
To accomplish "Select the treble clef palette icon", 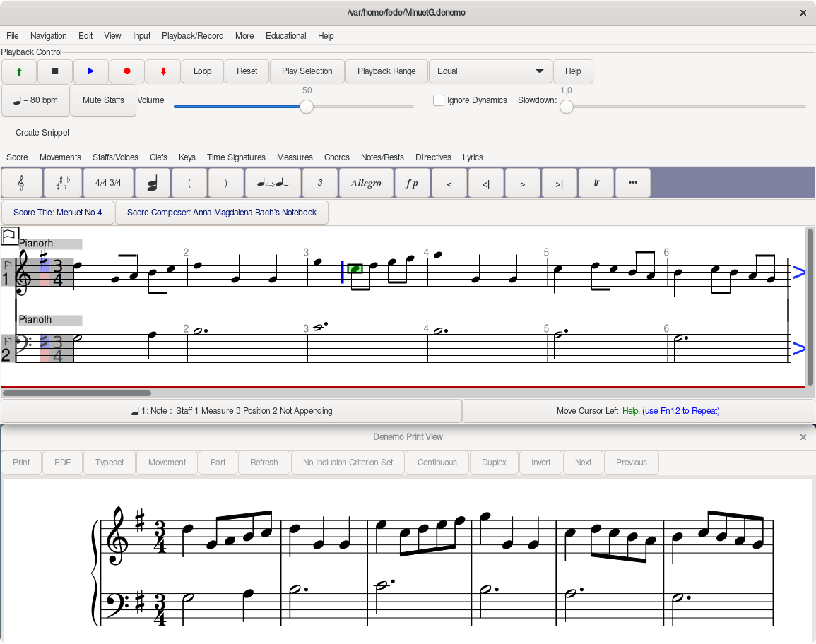I will 21,183.
